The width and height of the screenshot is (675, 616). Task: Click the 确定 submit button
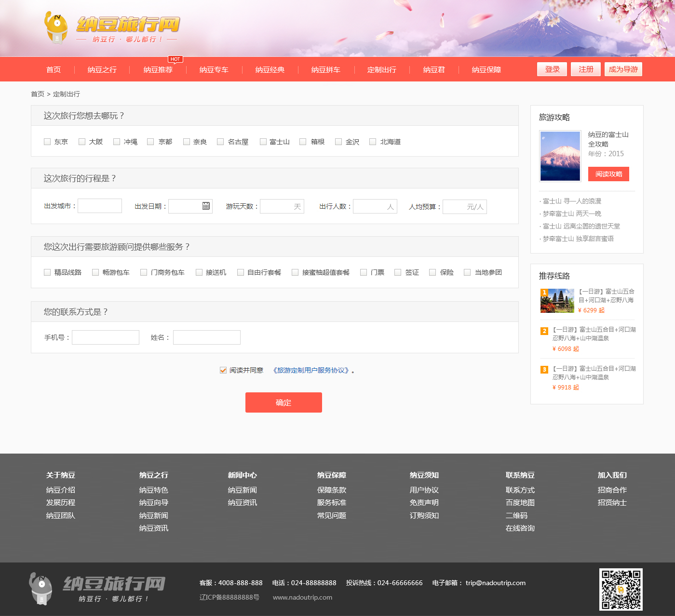coord(283,402)
